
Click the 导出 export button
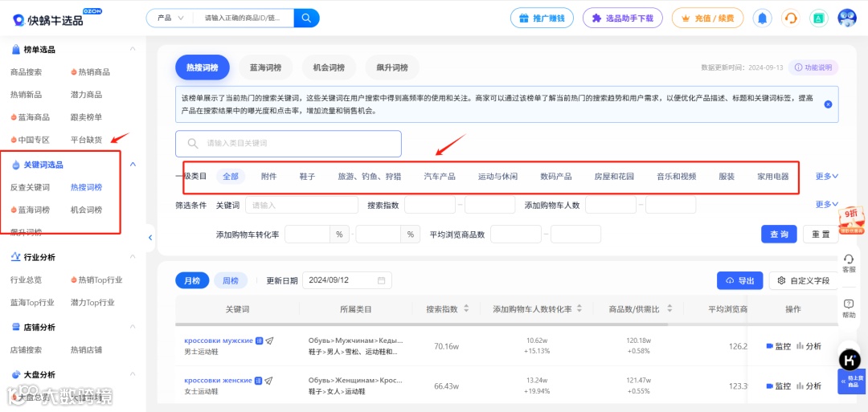740,280
